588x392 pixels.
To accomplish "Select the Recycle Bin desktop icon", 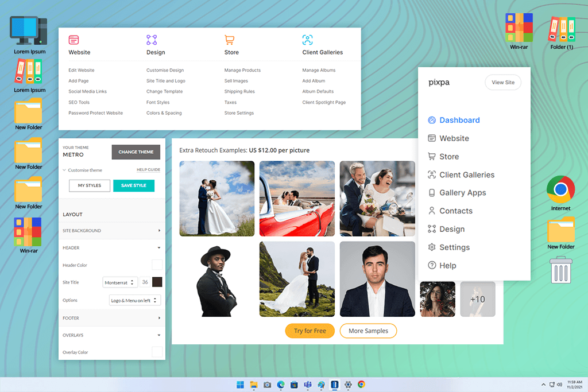I will click(560, 270).
